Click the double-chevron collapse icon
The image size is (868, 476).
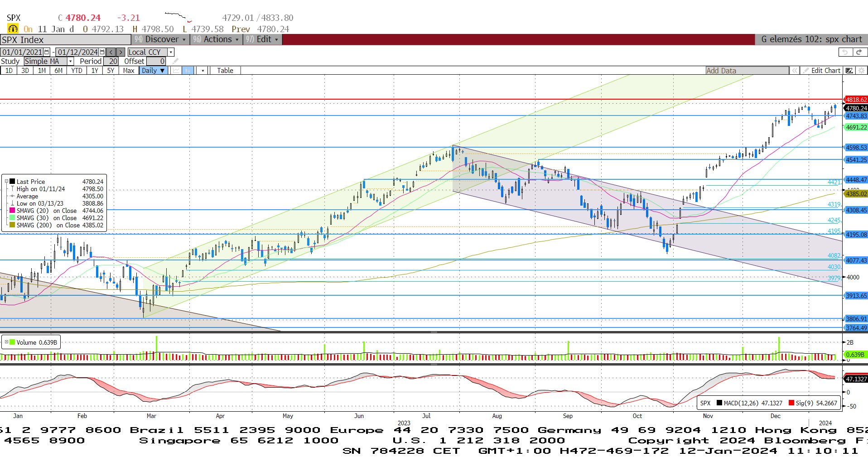[794, 70]
